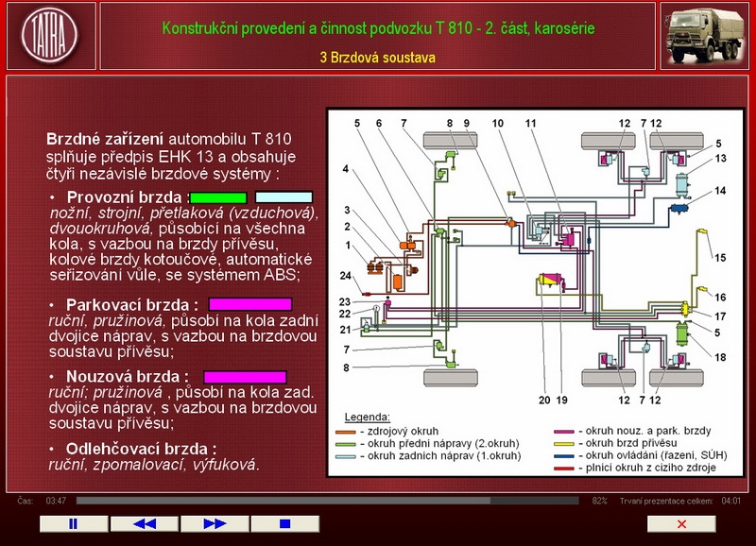
Task: Click legend text 'okruh přední nápravy (2.okruh)'
Action: 443,443
